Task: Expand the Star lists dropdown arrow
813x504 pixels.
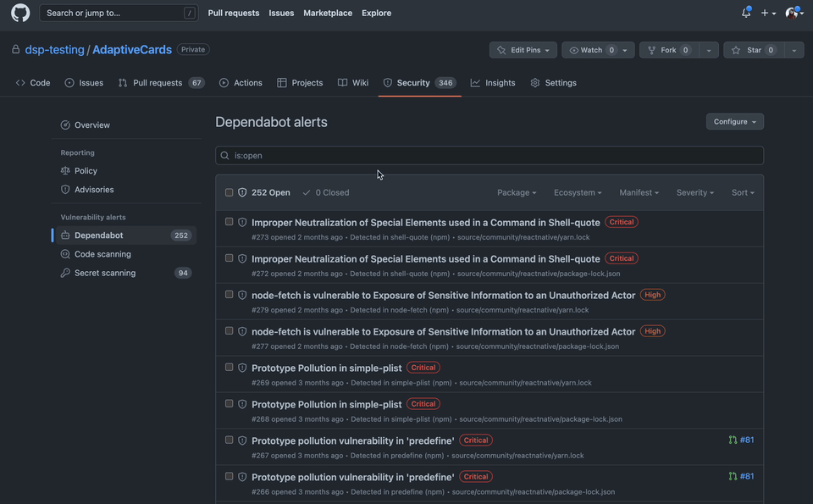Action: coord(794,50)
